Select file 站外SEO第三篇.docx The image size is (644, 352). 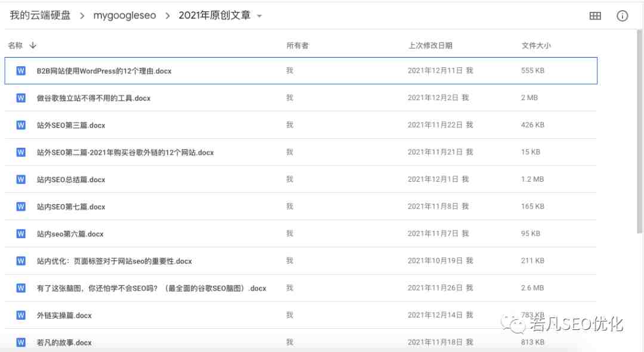(x=71, y=125)
